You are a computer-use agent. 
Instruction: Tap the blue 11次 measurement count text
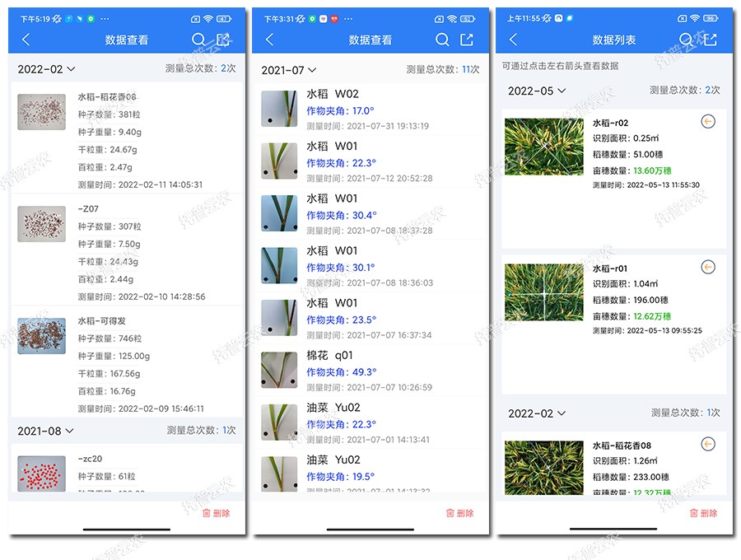[x=467, y=70]
